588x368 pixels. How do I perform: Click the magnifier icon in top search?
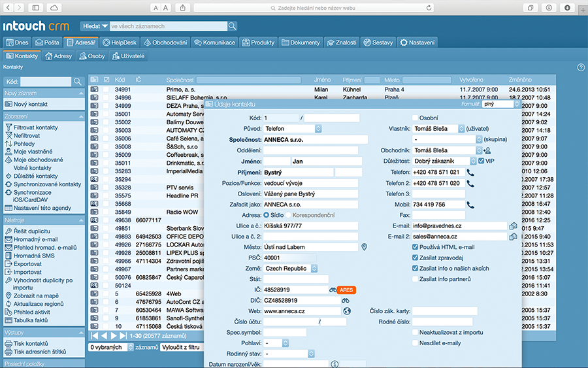click(x=233, y=26)
